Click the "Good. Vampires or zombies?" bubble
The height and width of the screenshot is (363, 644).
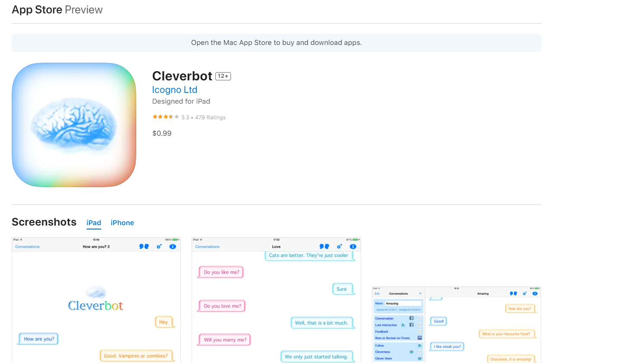pos(136,356)
